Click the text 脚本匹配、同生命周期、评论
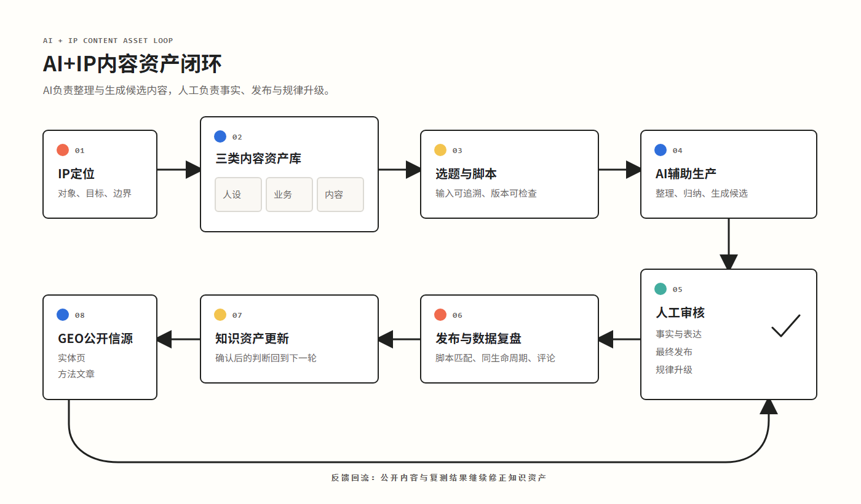 tap(495, 358)
